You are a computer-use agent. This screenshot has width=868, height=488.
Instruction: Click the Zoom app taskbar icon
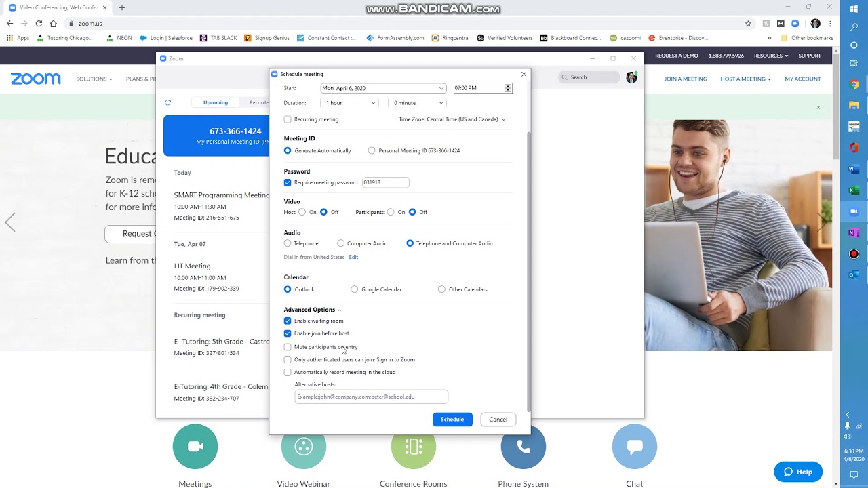pyautogui.click(x=854, y=211)
